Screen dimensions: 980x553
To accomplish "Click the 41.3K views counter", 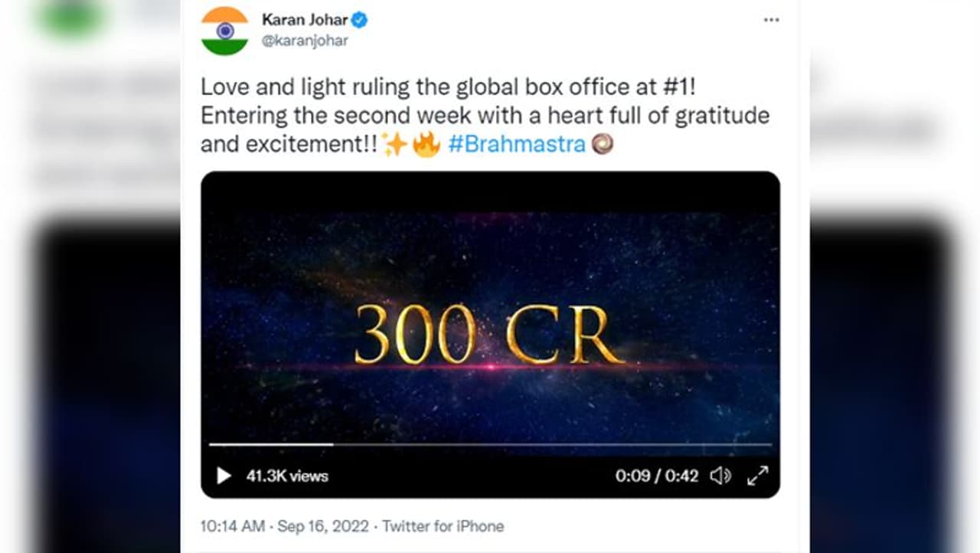I will pyautogui.click(x=287, y=476).
